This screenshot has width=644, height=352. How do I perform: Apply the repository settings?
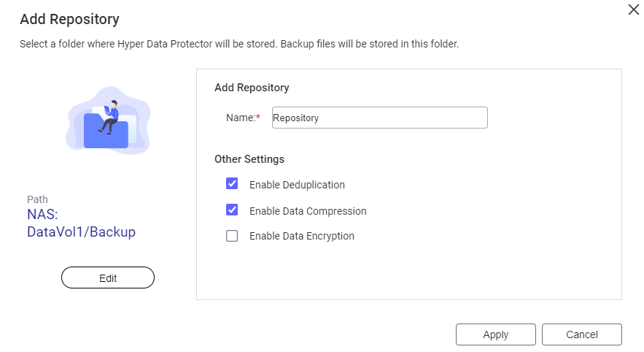[496, 334]
